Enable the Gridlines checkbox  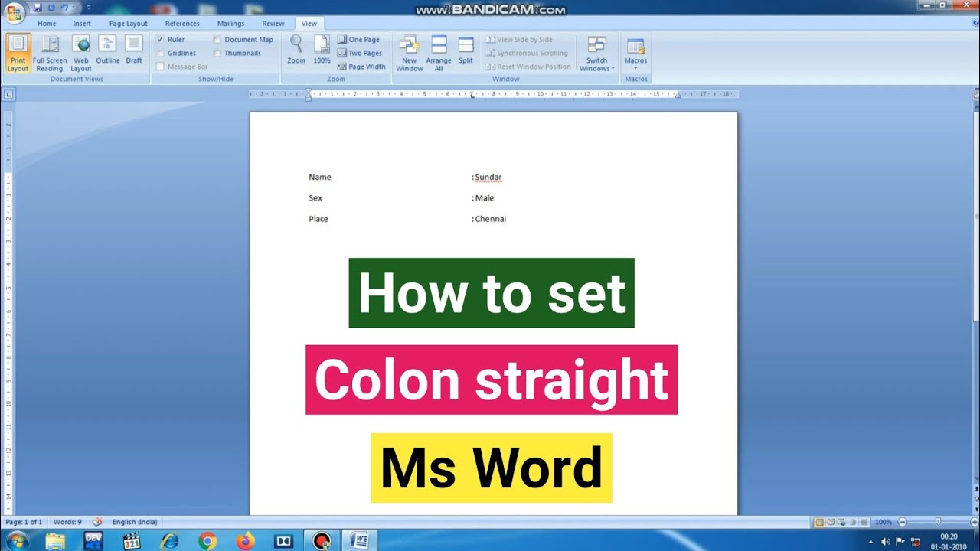(x=161, y=54)
